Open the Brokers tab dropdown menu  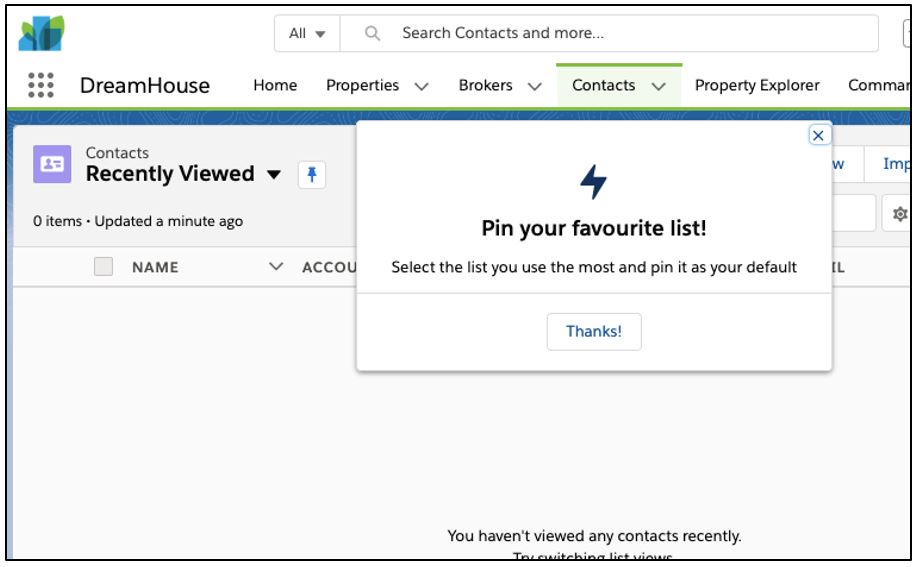tap(535, 86)
